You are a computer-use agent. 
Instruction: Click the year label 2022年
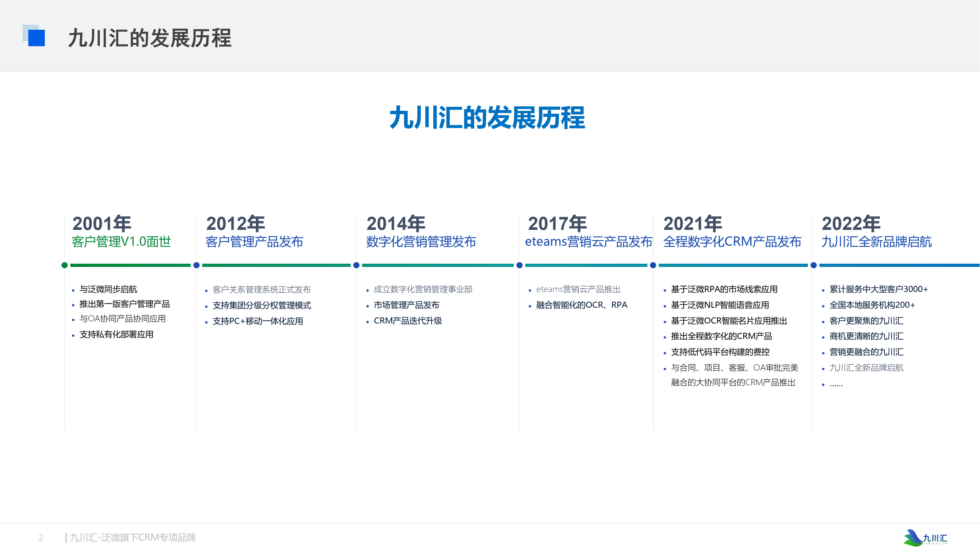(x=851, y=224)
